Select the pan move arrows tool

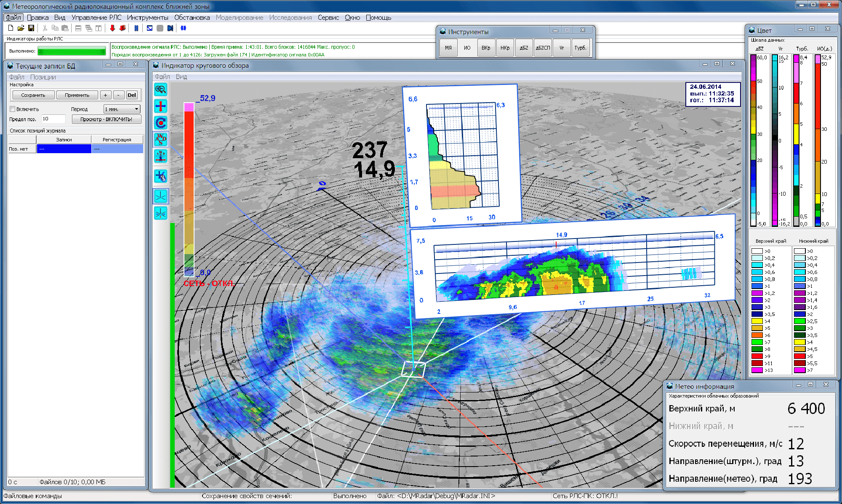pyautogui.click(x=161, y=106)
